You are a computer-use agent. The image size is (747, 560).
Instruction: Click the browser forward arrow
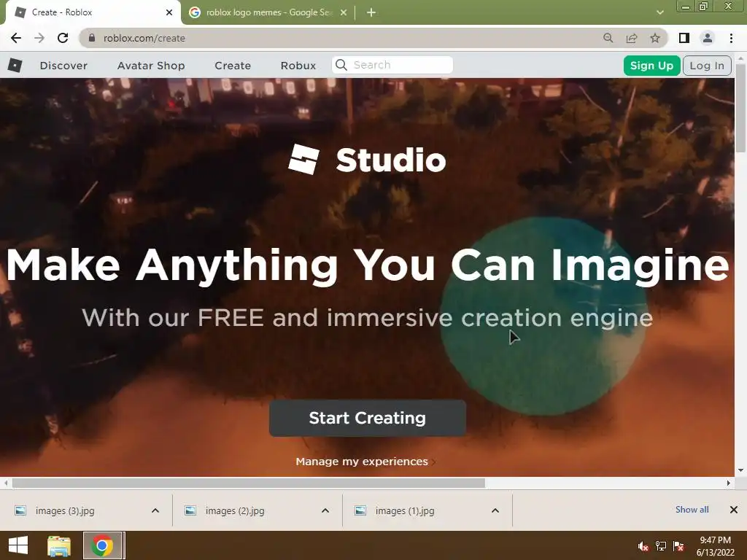(39, 38)
